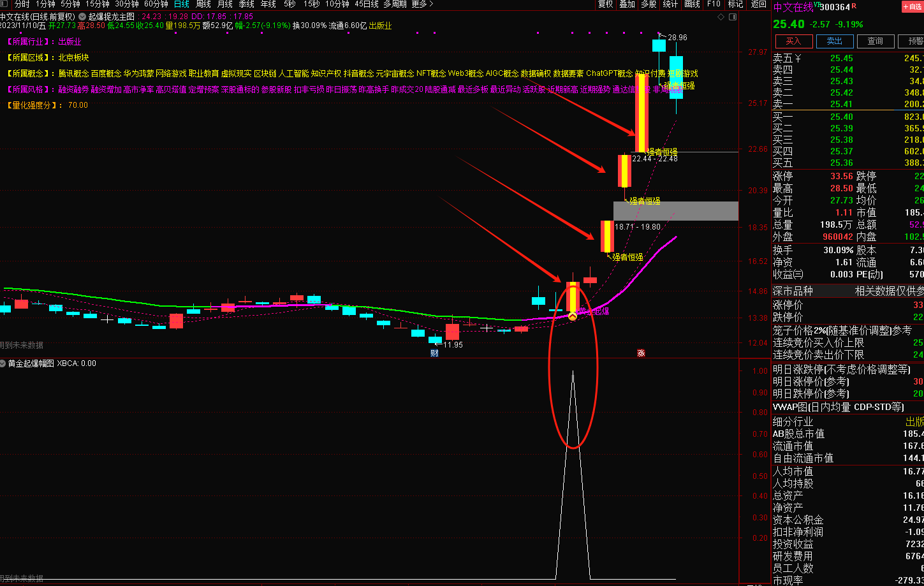Click the 复权 toolbar button

[605, 4]
